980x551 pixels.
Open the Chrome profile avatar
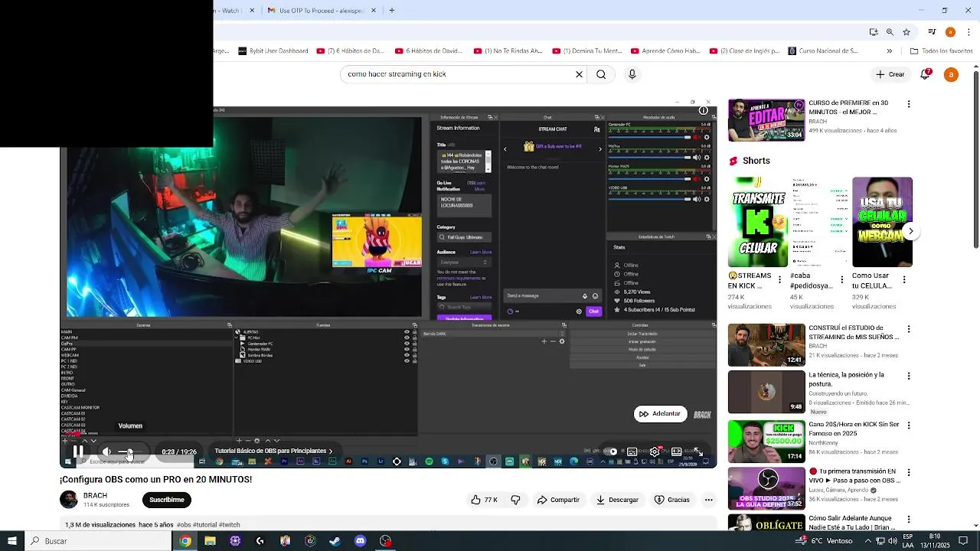[950, 32]
